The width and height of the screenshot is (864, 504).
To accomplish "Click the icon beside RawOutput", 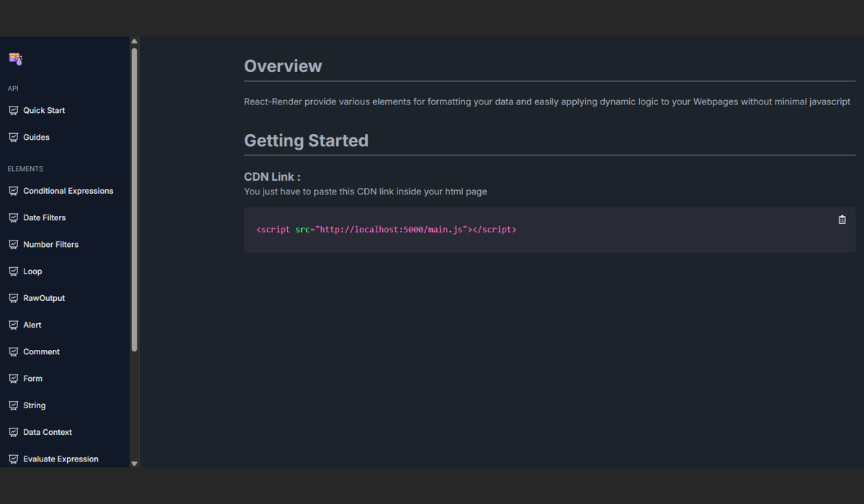I will point(13,298).
